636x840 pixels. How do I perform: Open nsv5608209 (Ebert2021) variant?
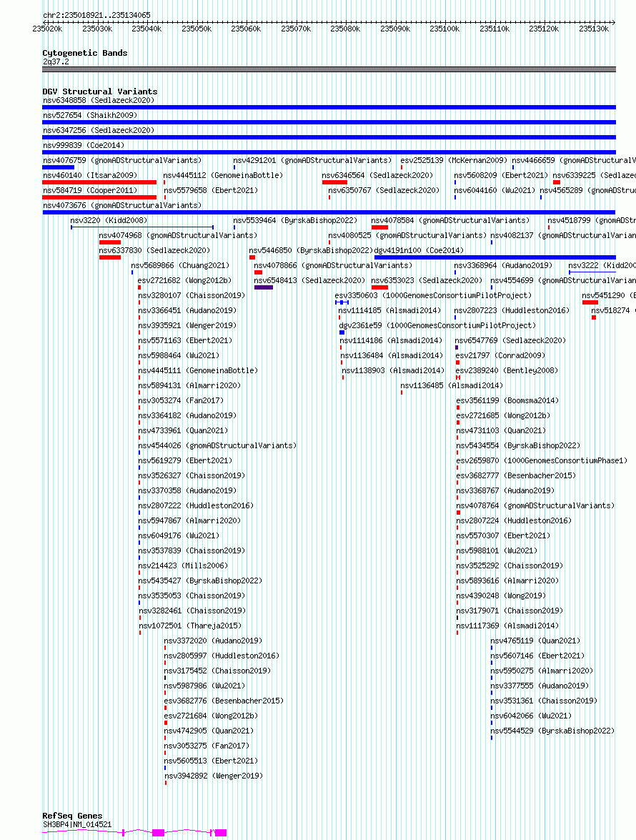[501, 175]
